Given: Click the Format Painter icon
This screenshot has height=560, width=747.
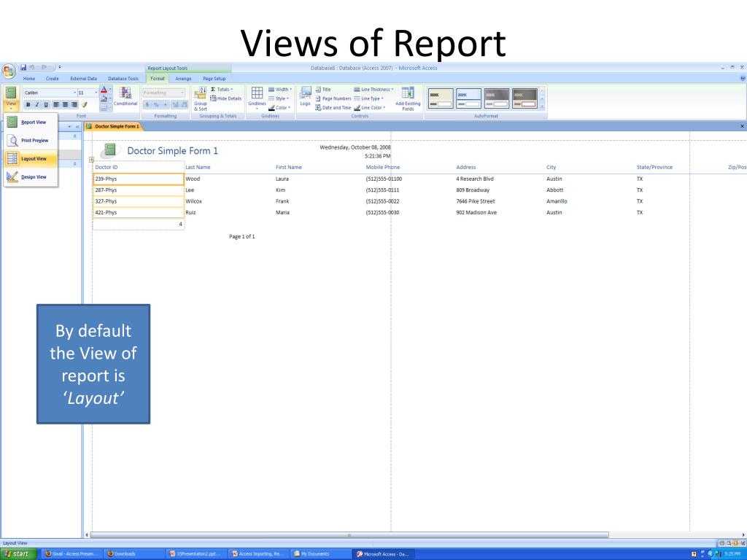Looking at the screenshot, I should pyautogui.click(x=85, y=105).
